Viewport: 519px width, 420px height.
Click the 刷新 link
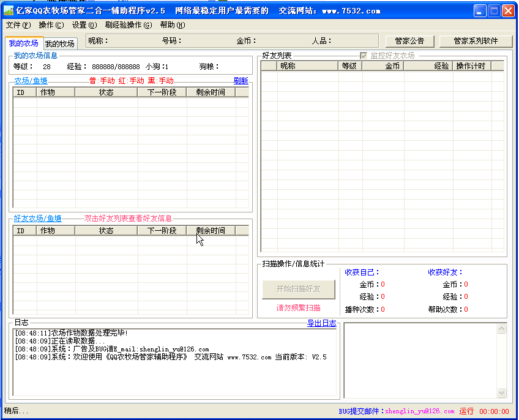(241, 81)
